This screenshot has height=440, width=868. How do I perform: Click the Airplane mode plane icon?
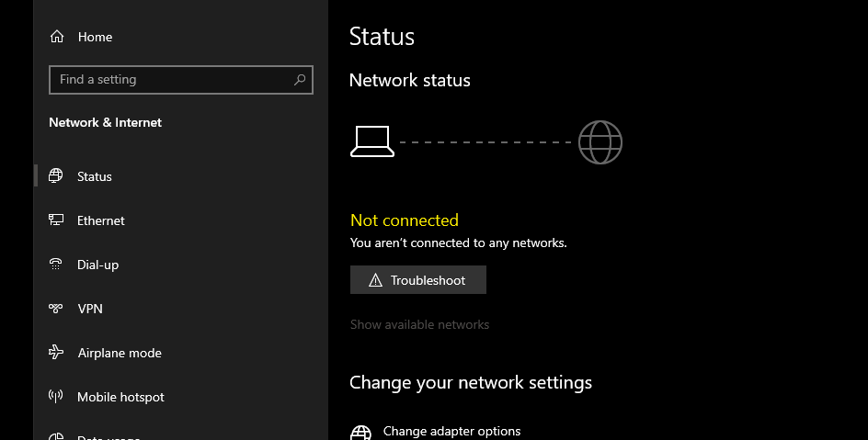56,352
